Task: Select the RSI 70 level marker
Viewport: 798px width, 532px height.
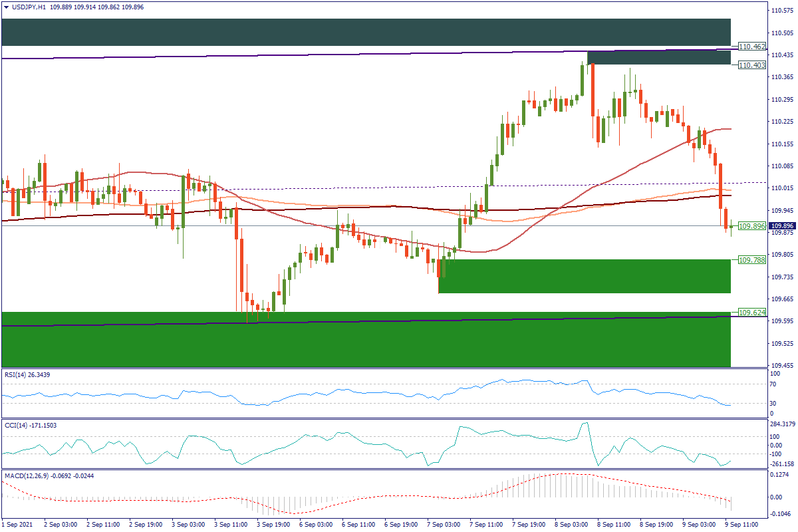Action: [773, 384]
